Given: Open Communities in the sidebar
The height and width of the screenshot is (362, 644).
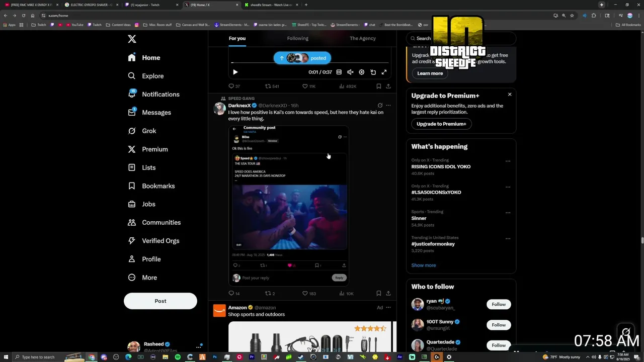Looking at the screenshot, I should coord(154,222).
